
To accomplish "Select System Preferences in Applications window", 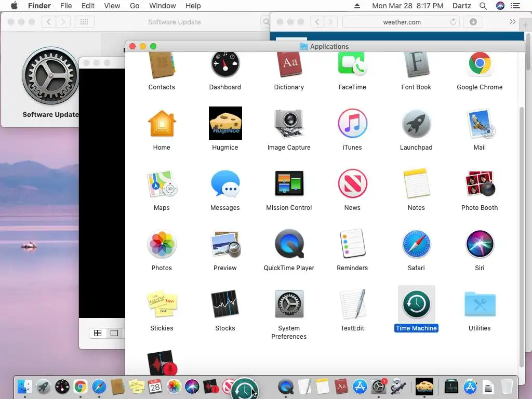I will pos(289,304).
